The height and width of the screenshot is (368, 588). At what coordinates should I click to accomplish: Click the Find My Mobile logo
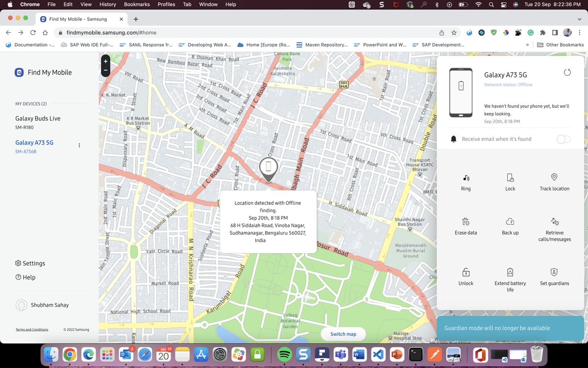click(19, 72)
